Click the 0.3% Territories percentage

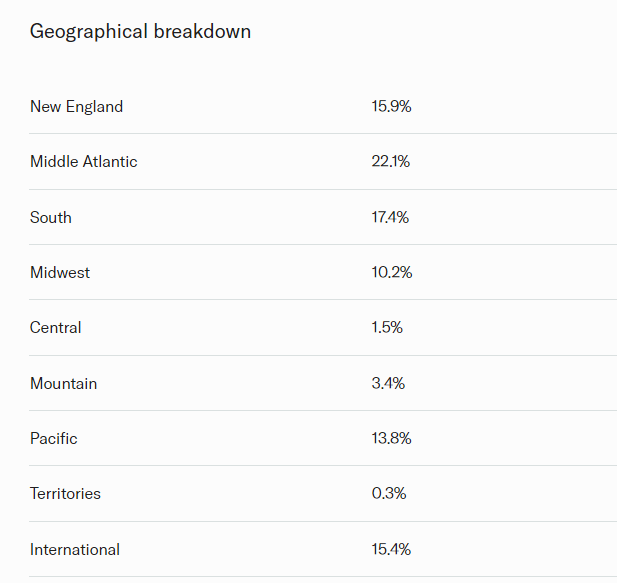click(389, 493)
